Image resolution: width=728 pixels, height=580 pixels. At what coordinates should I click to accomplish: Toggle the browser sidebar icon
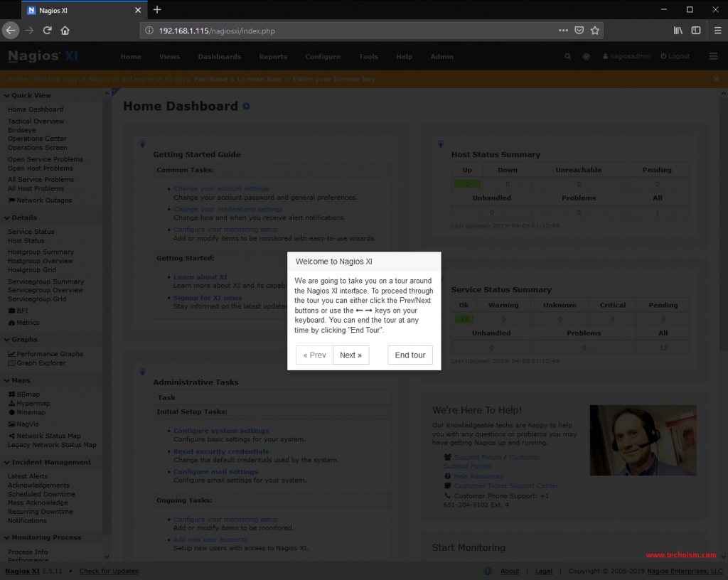point(695,31)
